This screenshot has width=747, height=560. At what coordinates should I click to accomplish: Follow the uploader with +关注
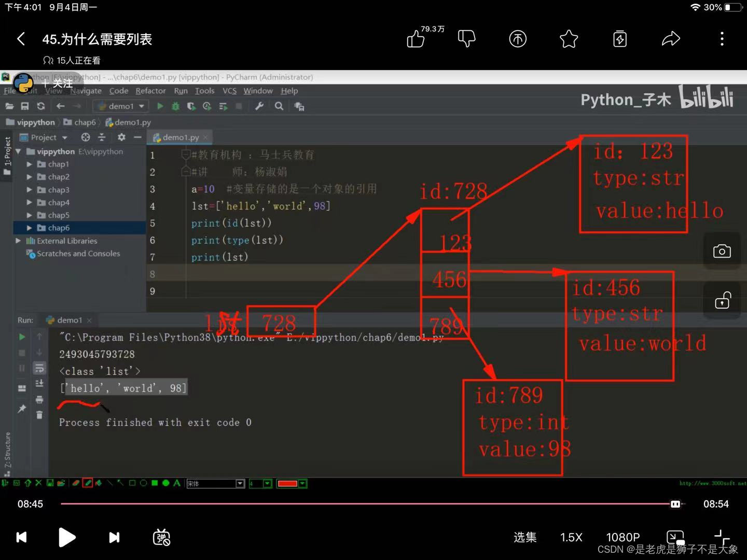coord(57,83)
